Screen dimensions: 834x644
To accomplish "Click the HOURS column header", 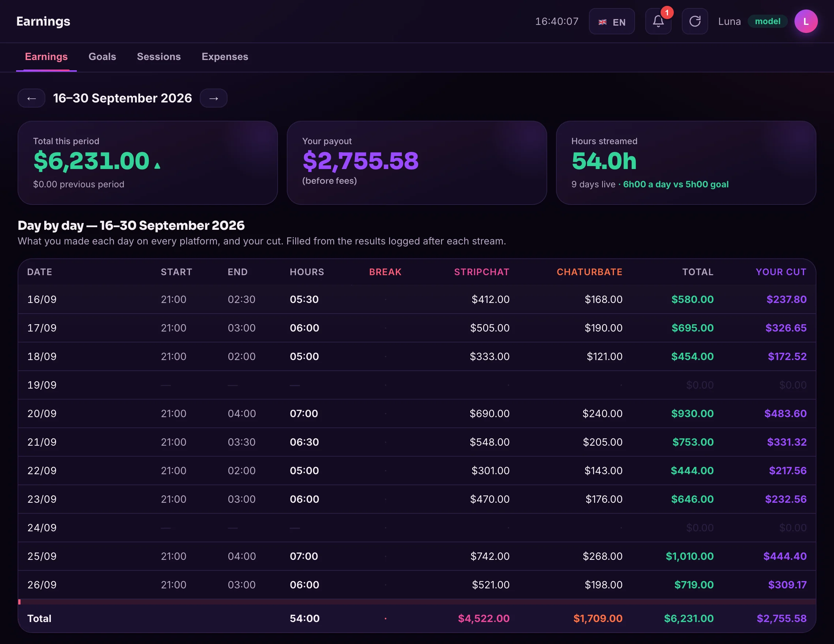I will coord(307,272).
